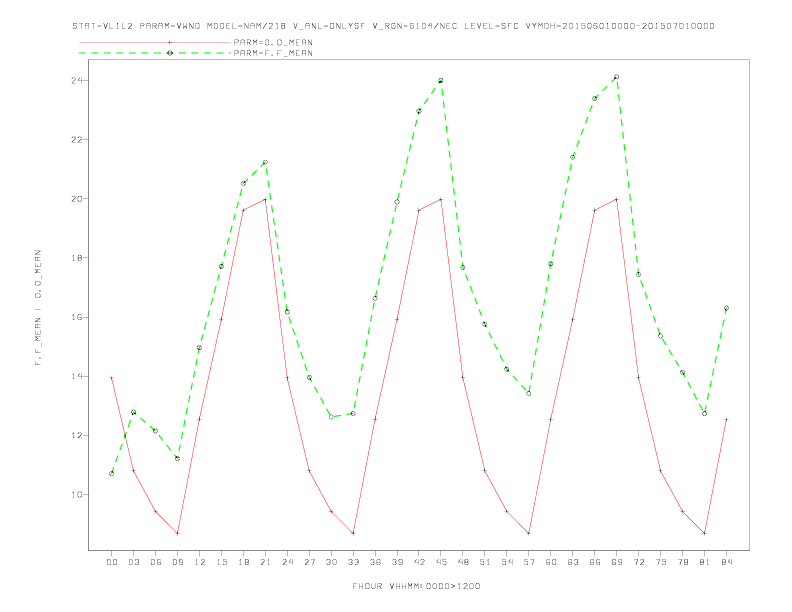Click x-axis tick label 12

click(x=200, y=562)
